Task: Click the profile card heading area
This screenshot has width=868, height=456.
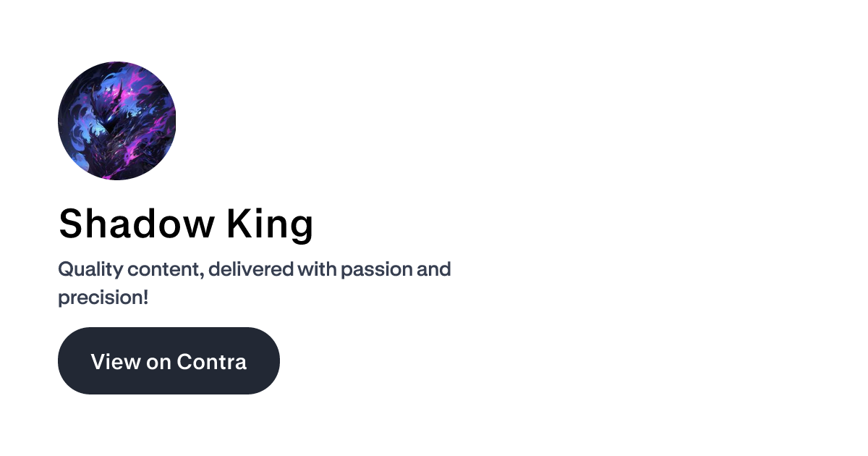Action: (186, 224)
